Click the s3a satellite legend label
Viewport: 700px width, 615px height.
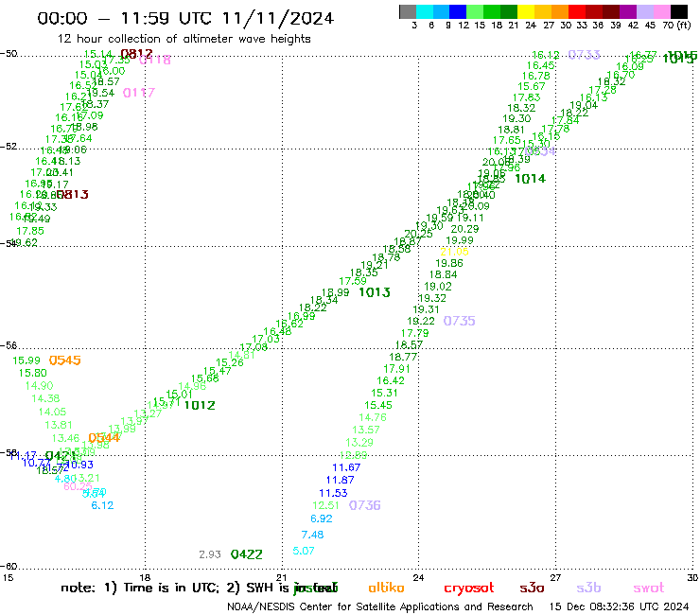pos(533,589)
